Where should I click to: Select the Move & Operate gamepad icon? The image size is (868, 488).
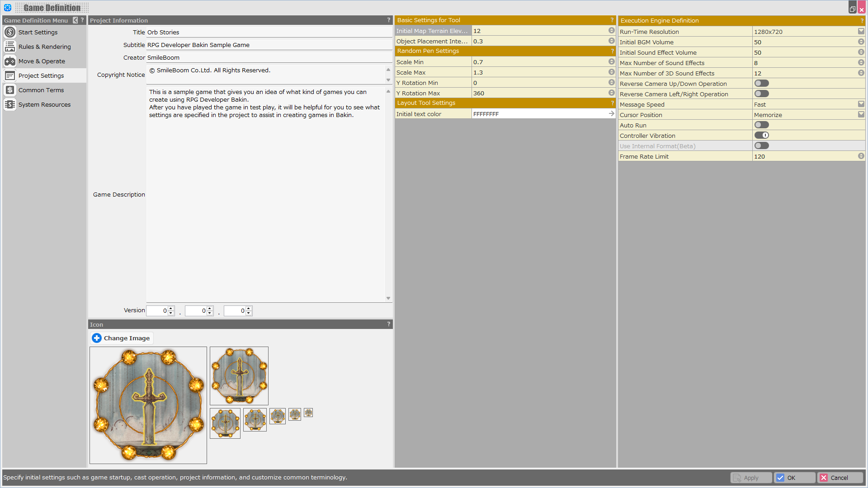[x=10, y=61]
